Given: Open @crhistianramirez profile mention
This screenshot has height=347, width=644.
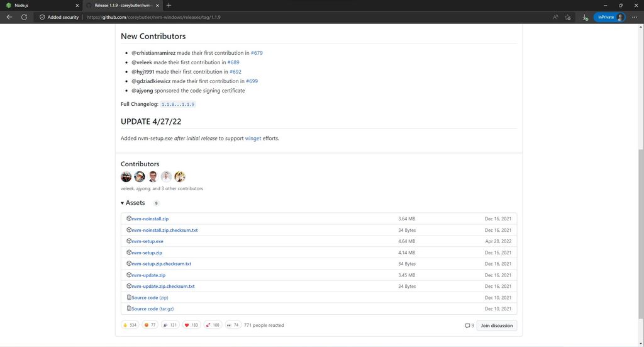Looking at the screenshot, I should 153,53.
